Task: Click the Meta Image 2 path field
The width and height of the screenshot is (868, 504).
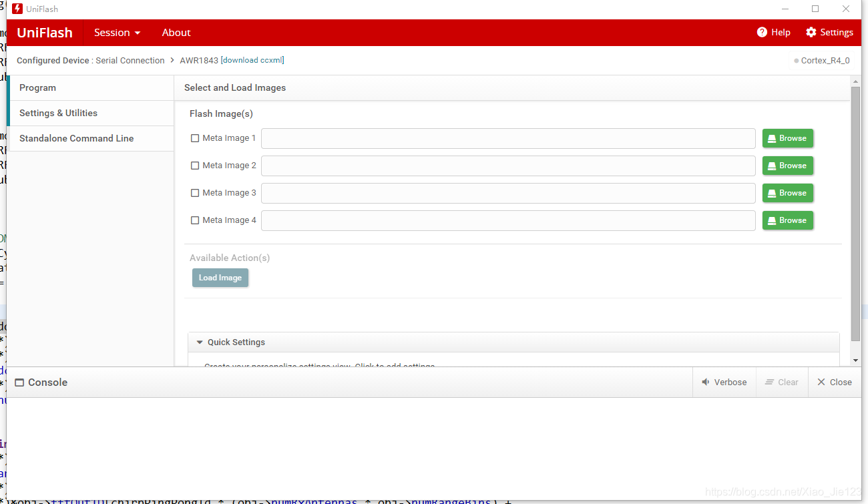Action: coord(508,166)
